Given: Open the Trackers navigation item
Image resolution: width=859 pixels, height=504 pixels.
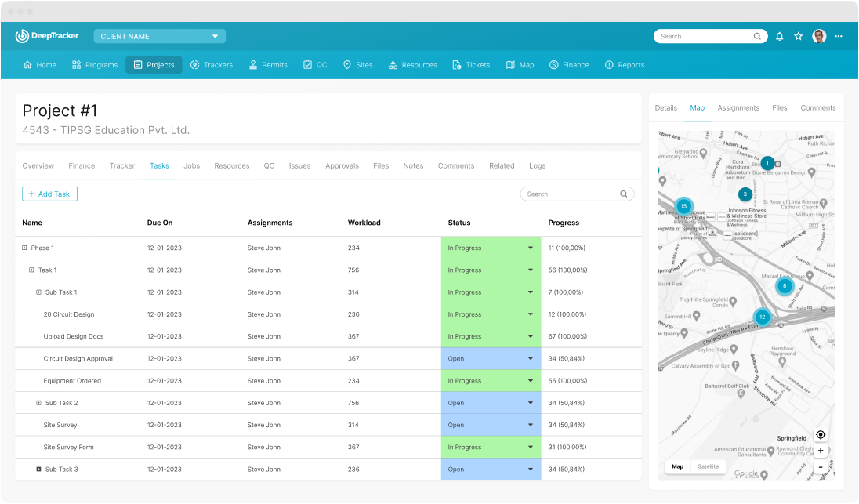Looking at the screenshot, I should pos(211,65).
